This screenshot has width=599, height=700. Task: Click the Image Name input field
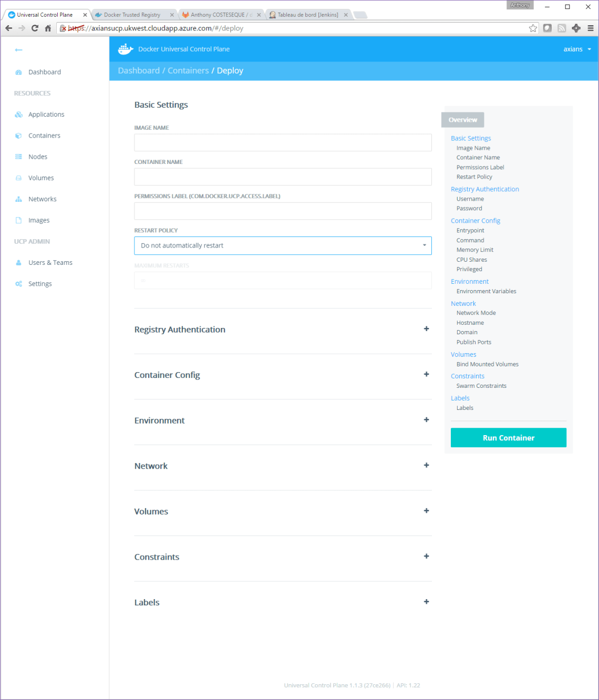click(283, 142)
